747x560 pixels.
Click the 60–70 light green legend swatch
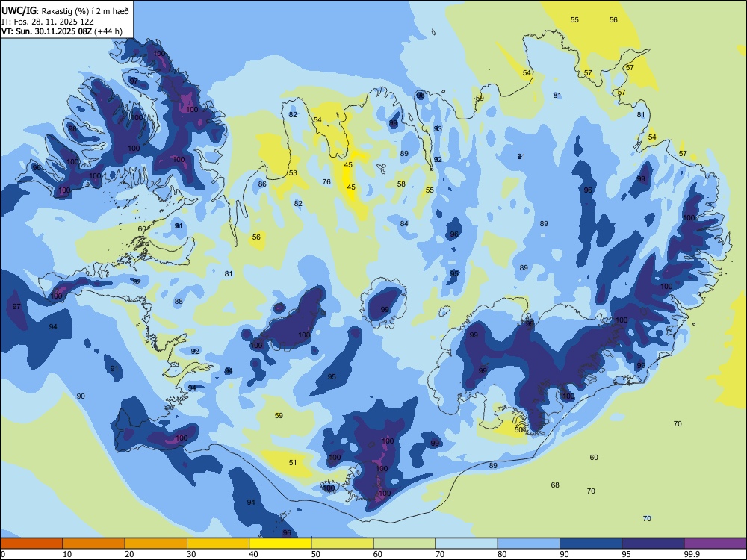click(x=404, y=544)
